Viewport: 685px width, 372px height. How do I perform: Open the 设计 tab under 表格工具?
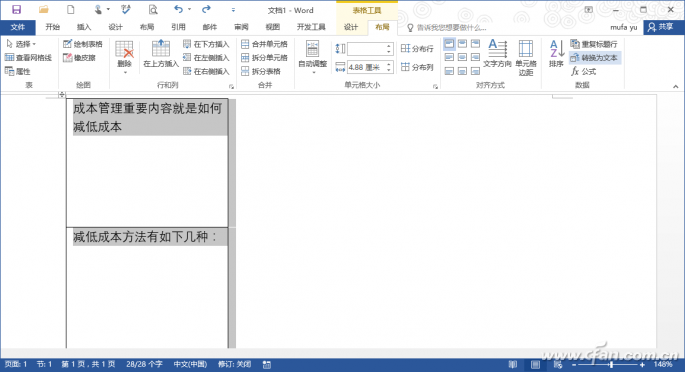click(351, 27)
